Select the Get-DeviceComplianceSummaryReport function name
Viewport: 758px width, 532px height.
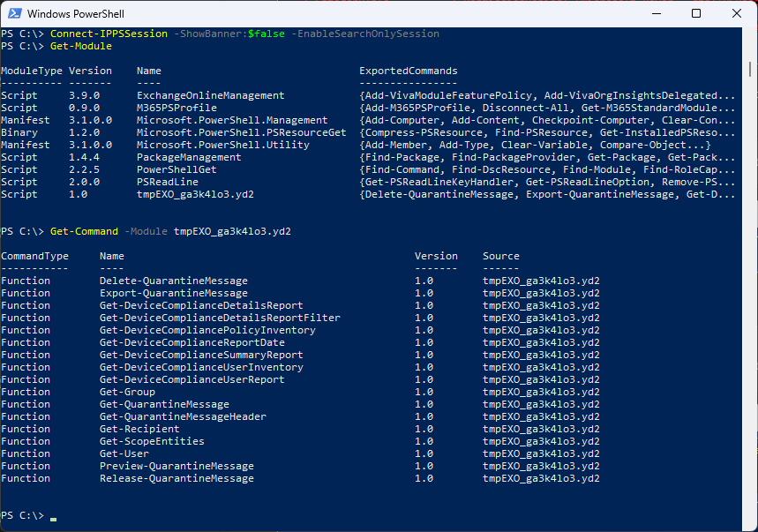(x=201, y=356)
